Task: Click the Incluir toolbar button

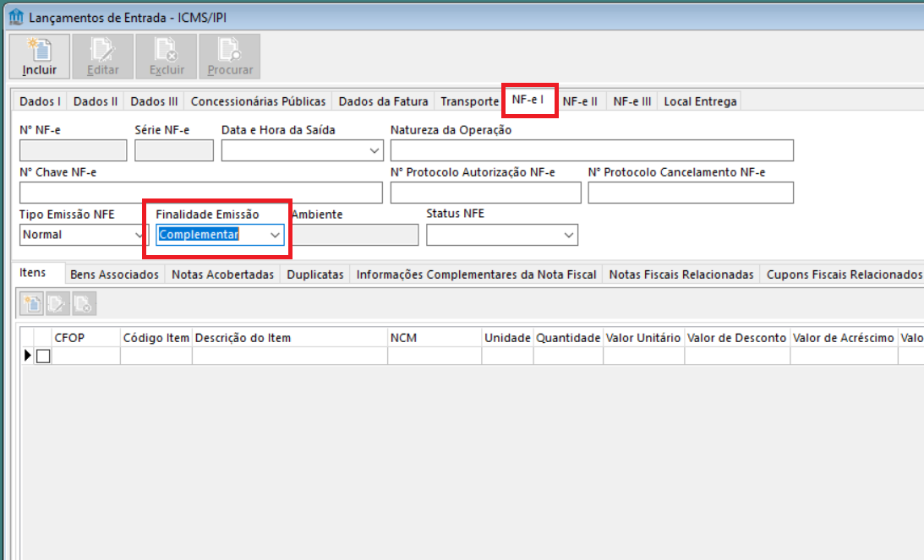Action: [40, 57]
